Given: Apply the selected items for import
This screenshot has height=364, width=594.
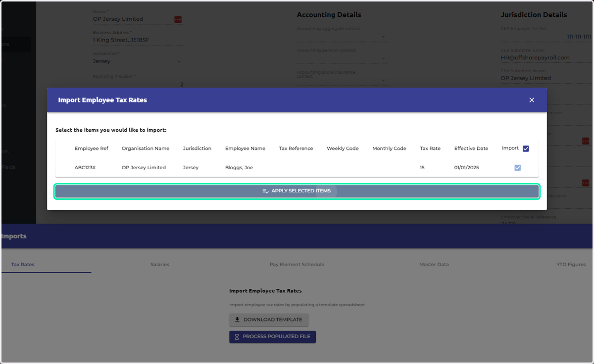Looking at the screenshot, I should click(297, 191).
